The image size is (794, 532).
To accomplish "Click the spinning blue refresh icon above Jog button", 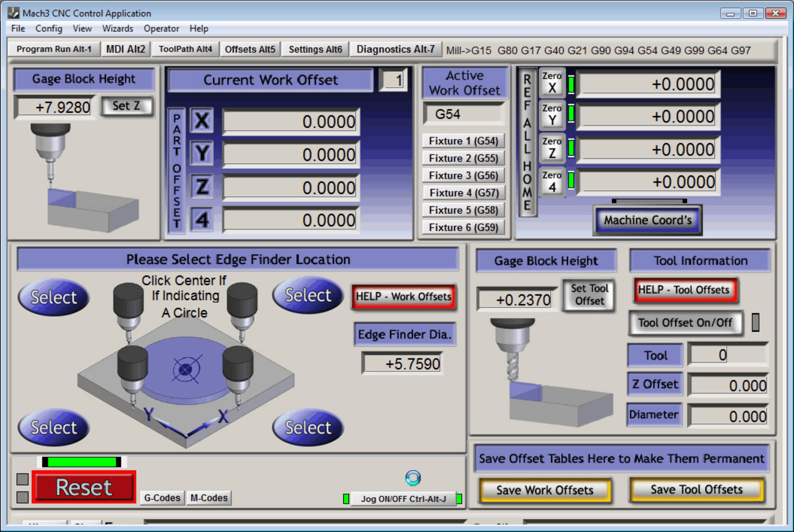I will click(x=413, y=478).
